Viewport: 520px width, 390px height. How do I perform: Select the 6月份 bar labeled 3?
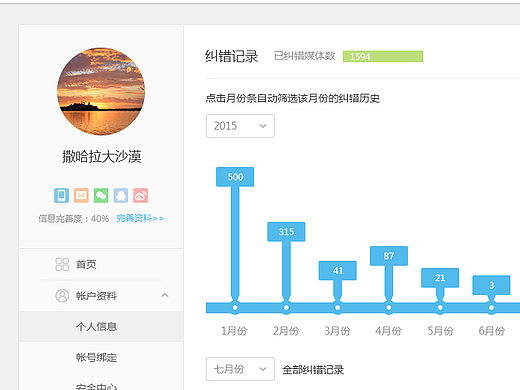[491, 285]
